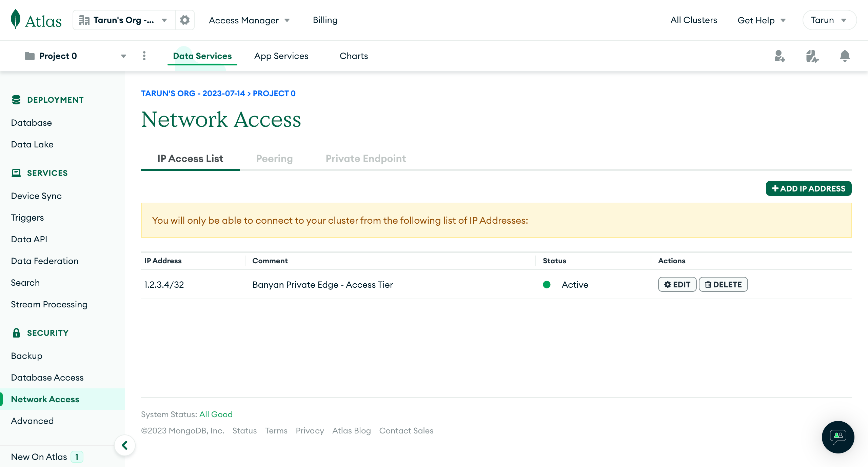Click the Add IP Address button

click(x=808, y=188)
